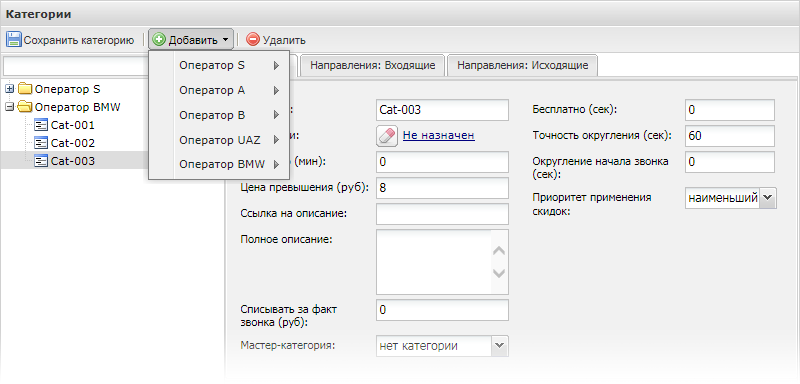Click the Удалить button label
The image size is (800, 384).
pyautogui.click(x=284, y=40)
